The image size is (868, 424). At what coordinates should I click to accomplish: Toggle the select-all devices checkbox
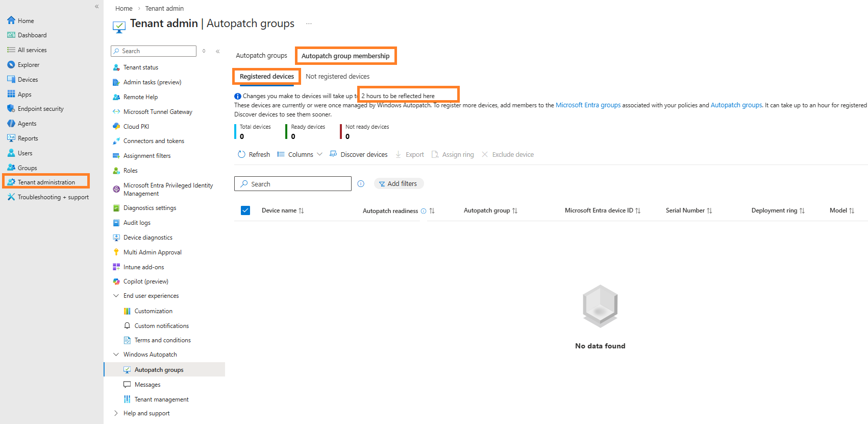(245, 210)
